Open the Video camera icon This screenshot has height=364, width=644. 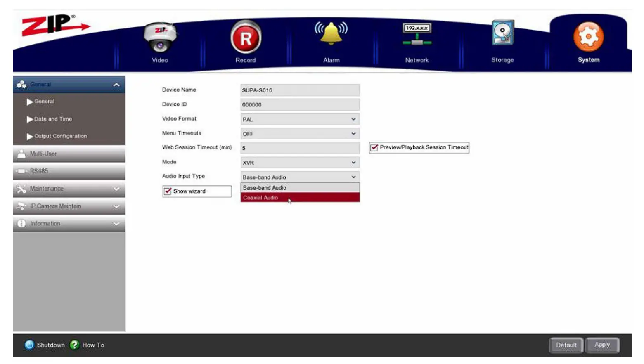160,38
